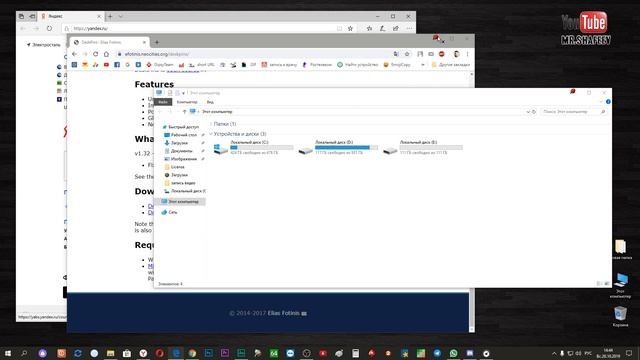Open Локальный диск (E:) drive icon
Screen dimensions: 640x360
point(390,150)
